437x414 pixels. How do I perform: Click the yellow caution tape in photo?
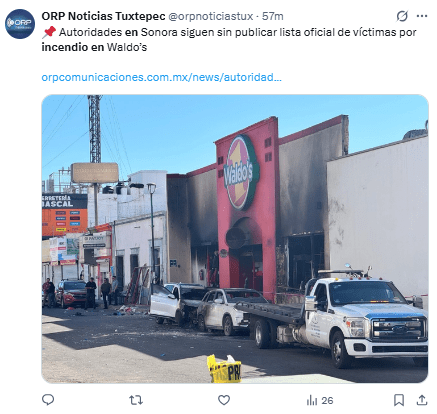pyautogui.click(x=224, y=369)
